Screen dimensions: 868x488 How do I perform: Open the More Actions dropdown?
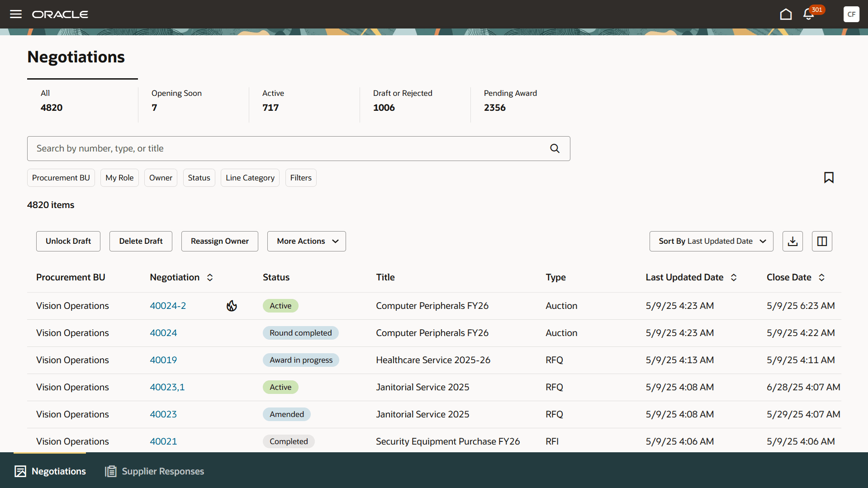click(306, 241)
